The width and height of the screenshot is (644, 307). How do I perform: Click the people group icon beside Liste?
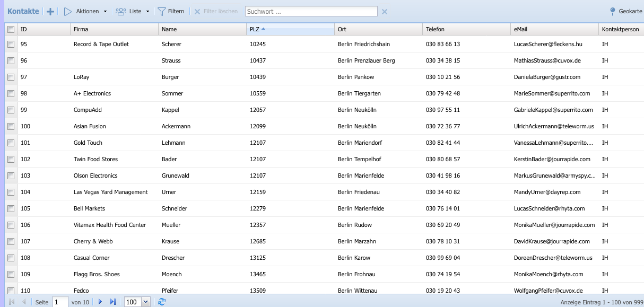click(121, 11)
